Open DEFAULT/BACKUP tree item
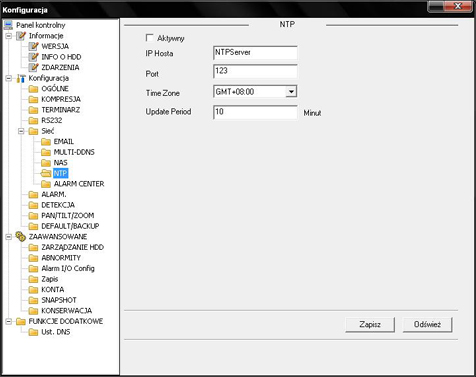Viewport: 476px width, 377px height. point(70,226)
